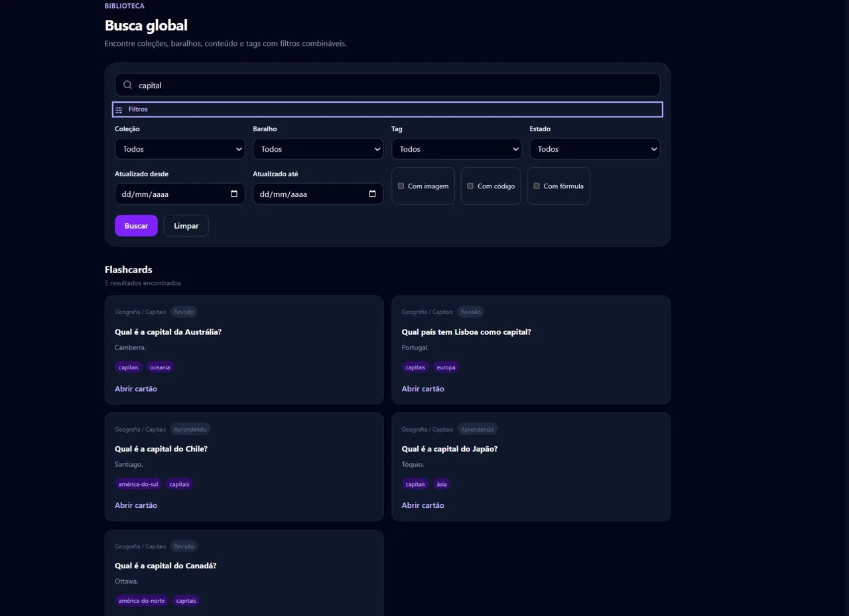Click the 5 resultados encontrados text
Viewport: 849px width, 616px height.
click(x=143, y=283)
